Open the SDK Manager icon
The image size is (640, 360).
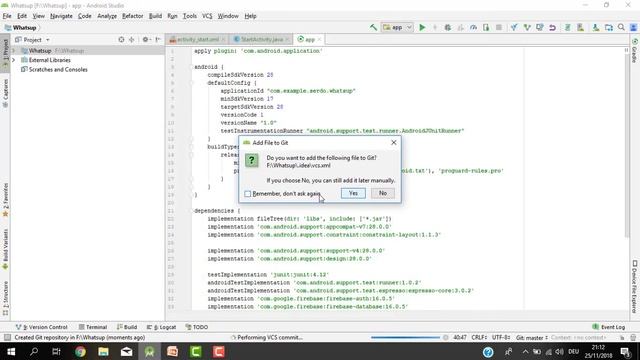click(x=596, y=27)
